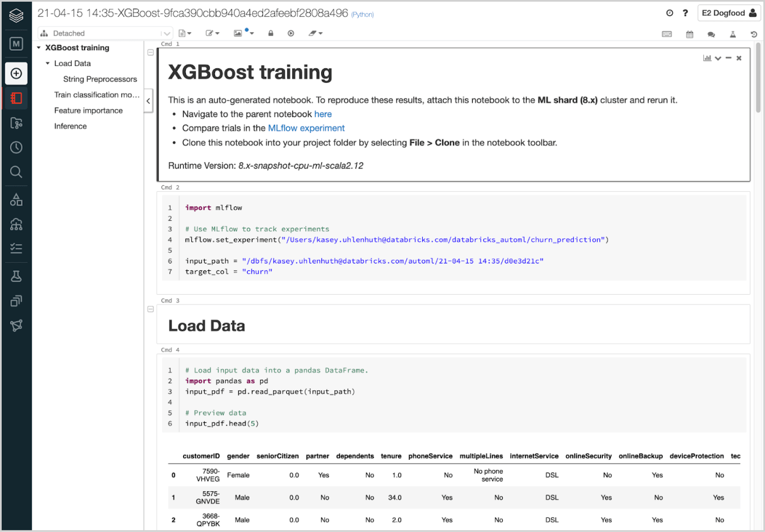Open the Repos folder icon in sidebar
This screenshot has width=765, height=532.
click(16, 123)
